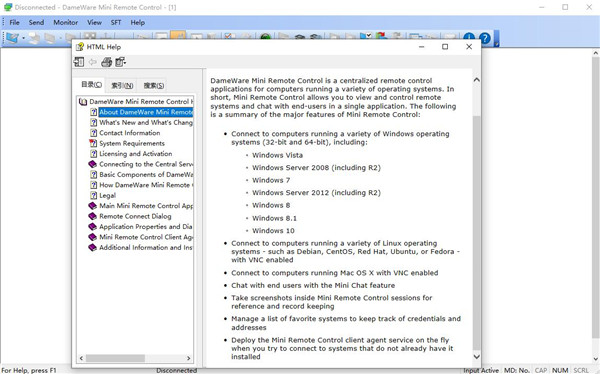Viewport: 600px width, 374px height.
Task: Open Basic Components of DameWare topic
Action: [x=146, y=175]
